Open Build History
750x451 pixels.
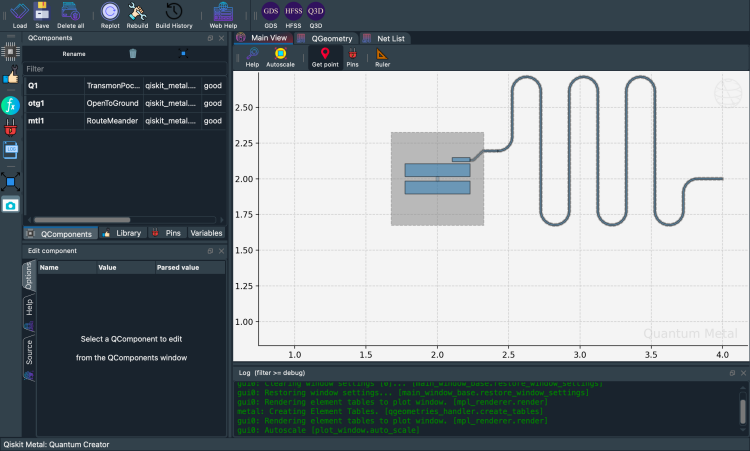click(x=174, y=15)
